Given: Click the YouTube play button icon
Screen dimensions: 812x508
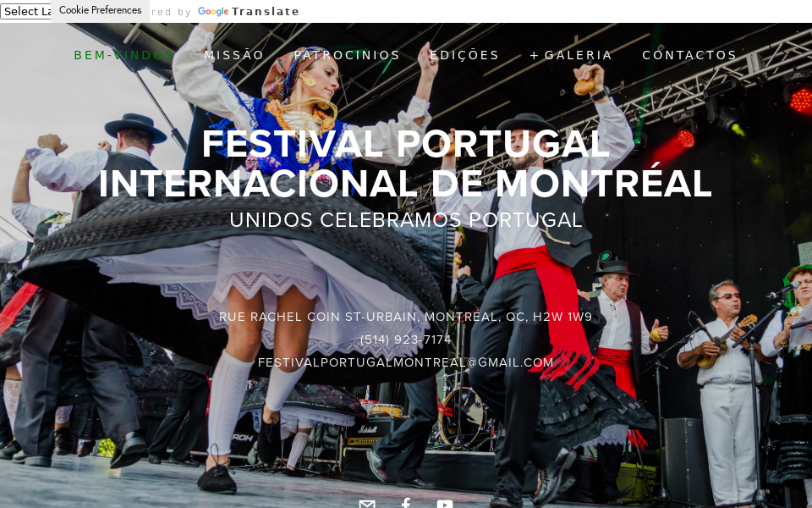Looking at the screenshot, I should (446, 504).
